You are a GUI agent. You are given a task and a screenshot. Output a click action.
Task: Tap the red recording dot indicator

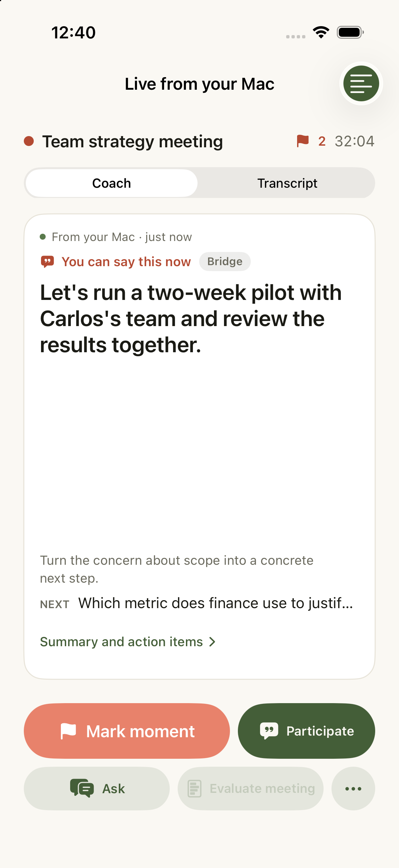coord(29,141)
